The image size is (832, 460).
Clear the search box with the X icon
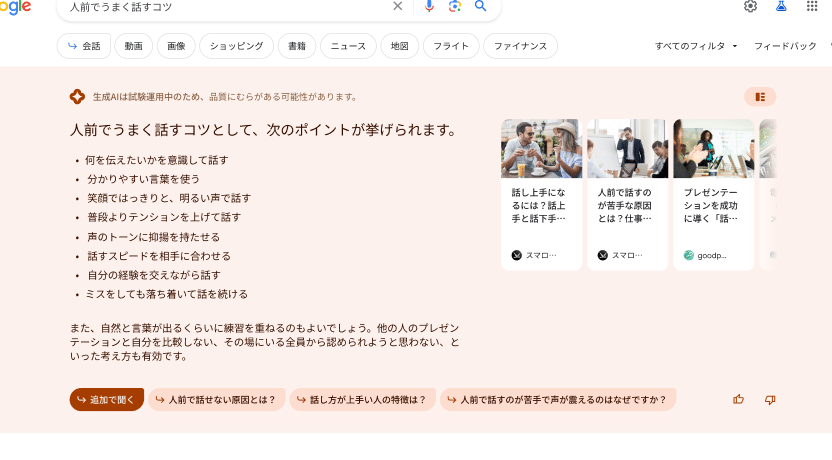(x=398, y=6)
